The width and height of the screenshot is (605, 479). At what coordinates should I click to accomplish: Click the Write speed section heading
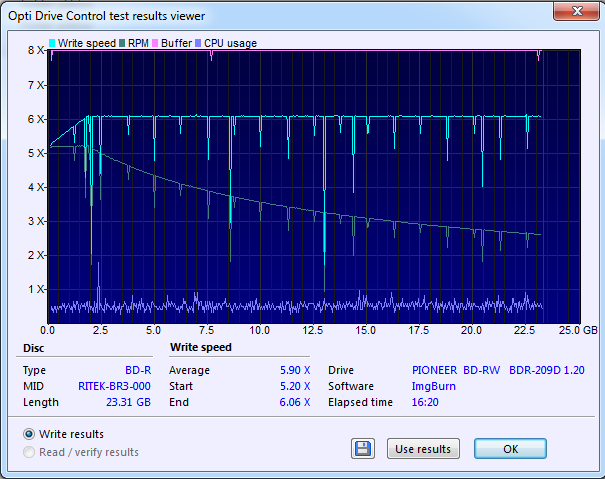[x=201, y=347]
